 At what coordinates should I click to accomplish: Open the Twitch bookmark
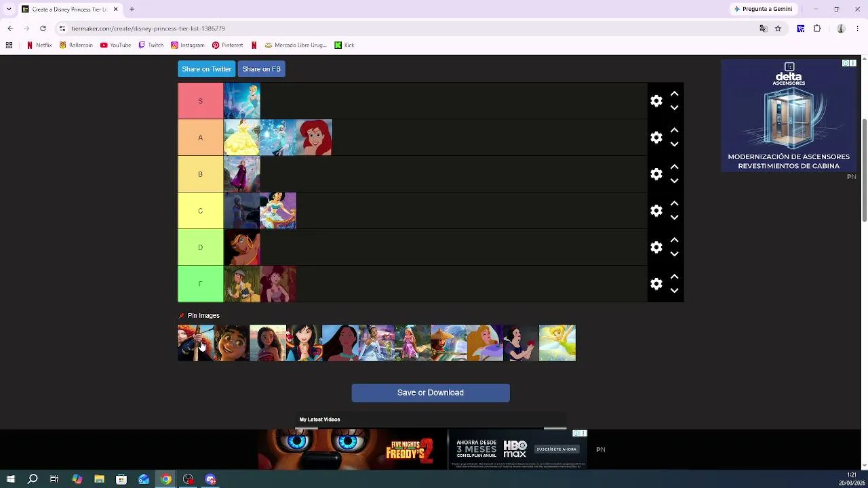[x=151, y=45]
